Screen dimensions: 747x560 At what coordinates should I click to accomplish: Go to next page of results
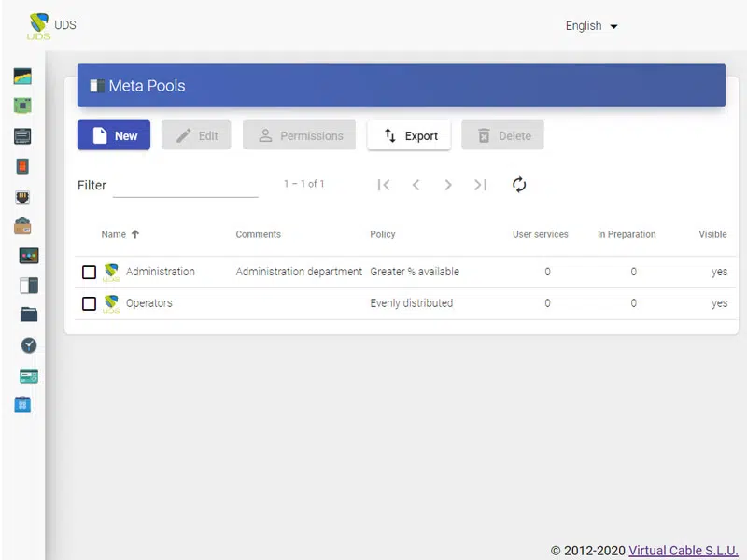click(448, 185)
